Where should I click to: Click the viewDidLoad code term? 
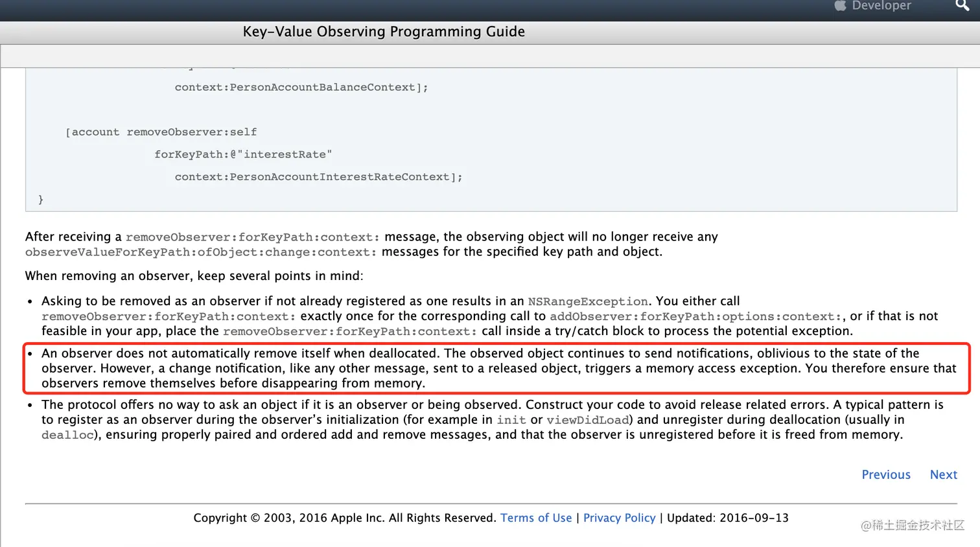(588, 420)
